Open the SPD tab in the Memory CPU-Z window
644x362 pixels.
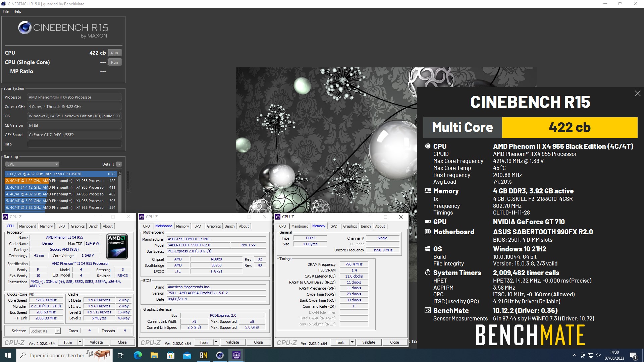(334, 226)
